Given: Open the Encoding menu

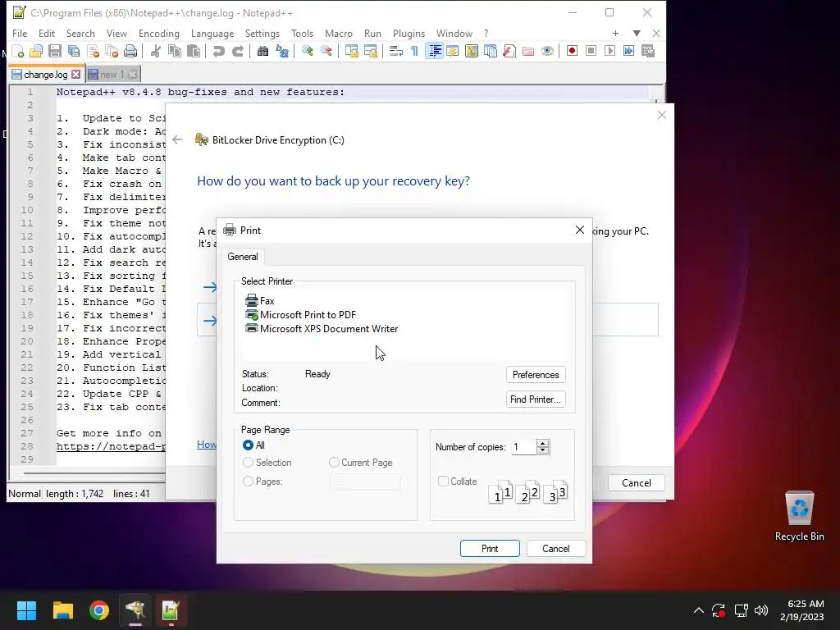Looking at the screenshot, I should click(x=158, y=33).
